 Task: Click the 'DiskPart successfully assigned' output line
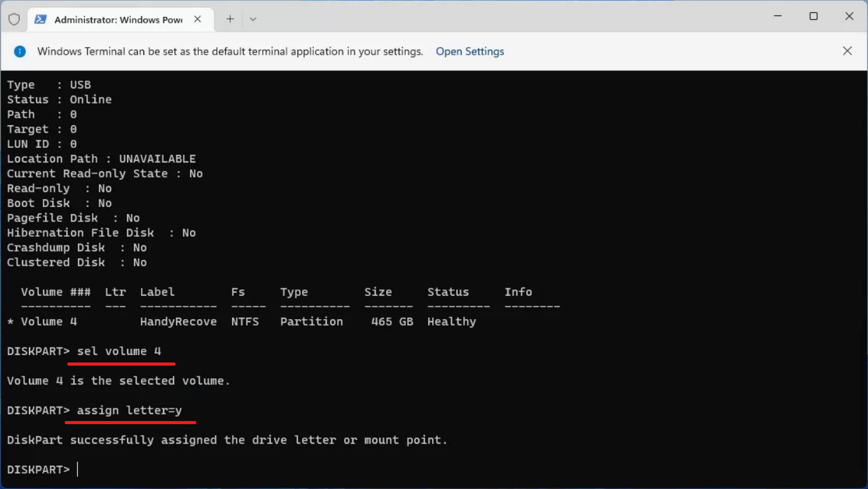coord(227,440)
